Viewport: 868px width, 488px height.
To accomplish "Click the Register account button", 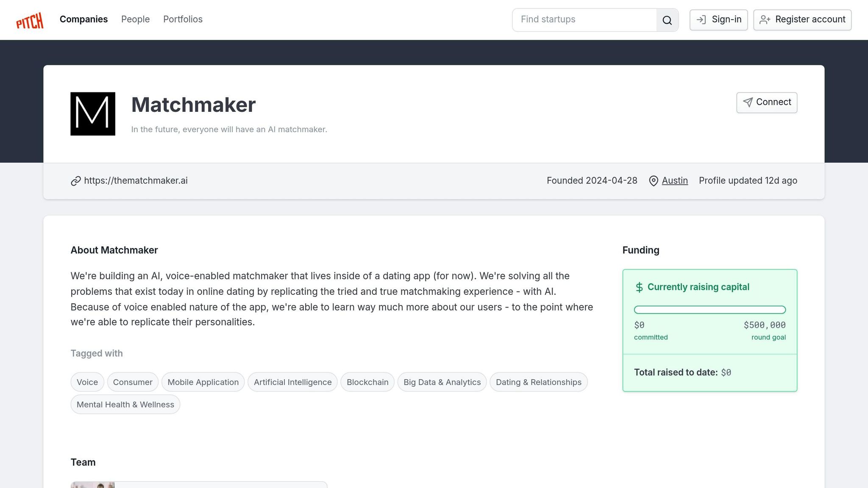I will [x=802, y=20].
